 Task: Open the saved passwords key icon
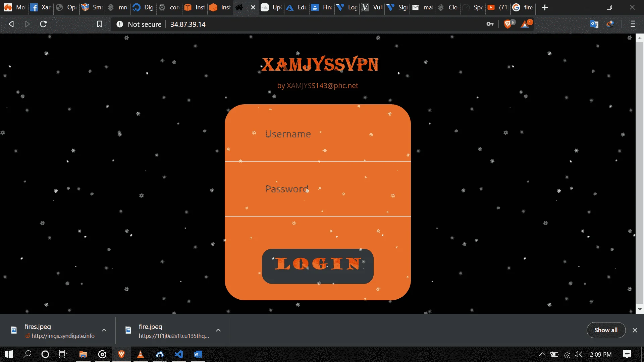tap(490, 24)
